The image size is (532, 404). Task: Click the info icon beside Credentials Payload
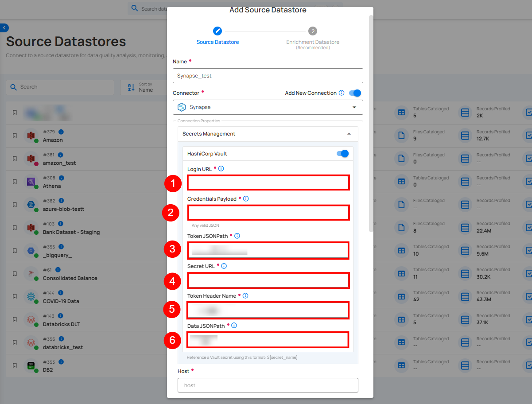tap(246, 199)
